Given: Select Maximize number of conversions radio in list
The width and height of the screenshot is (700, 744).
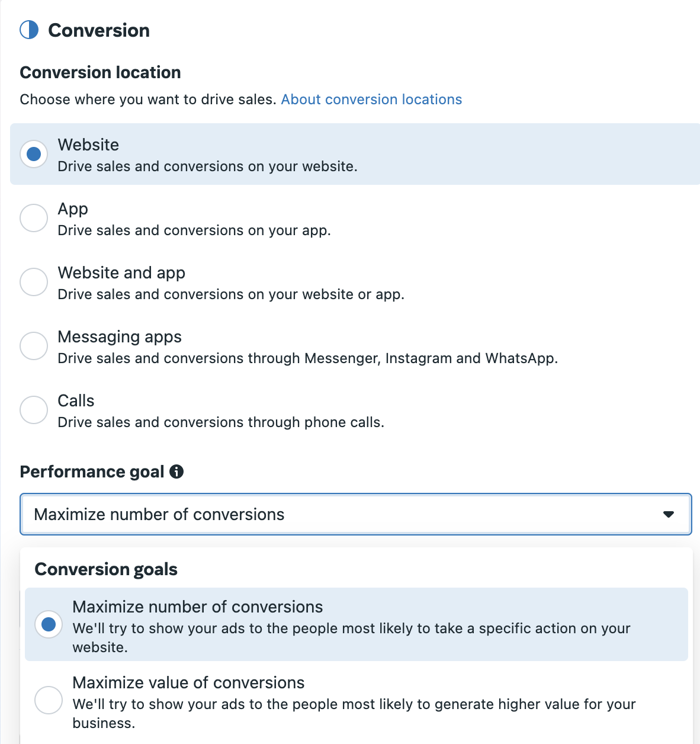Looking at the screenshot, I should (49, 624).
